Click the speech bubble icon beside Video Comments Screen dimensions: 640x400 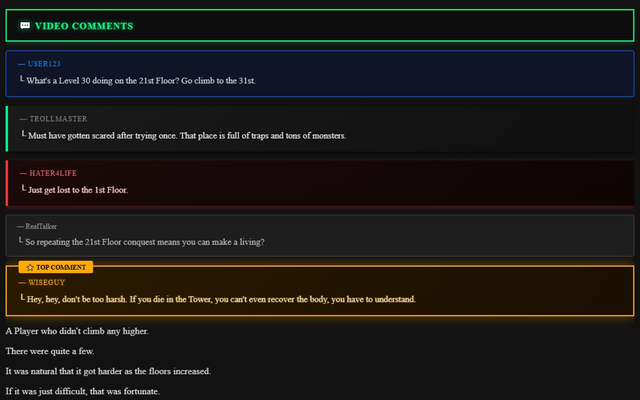[x=25, y=26]
